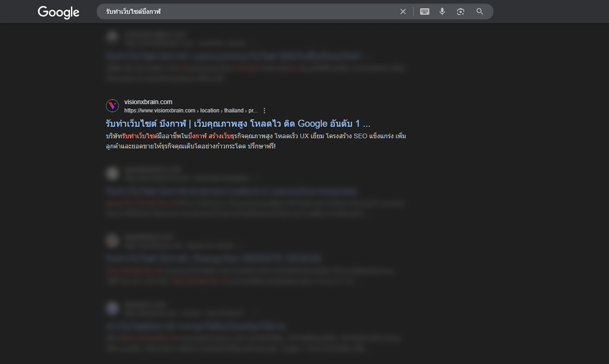Viewport: 609px width, 364px height.
Task: Start voice search with the microphone icon
Action: pos(442,12)
